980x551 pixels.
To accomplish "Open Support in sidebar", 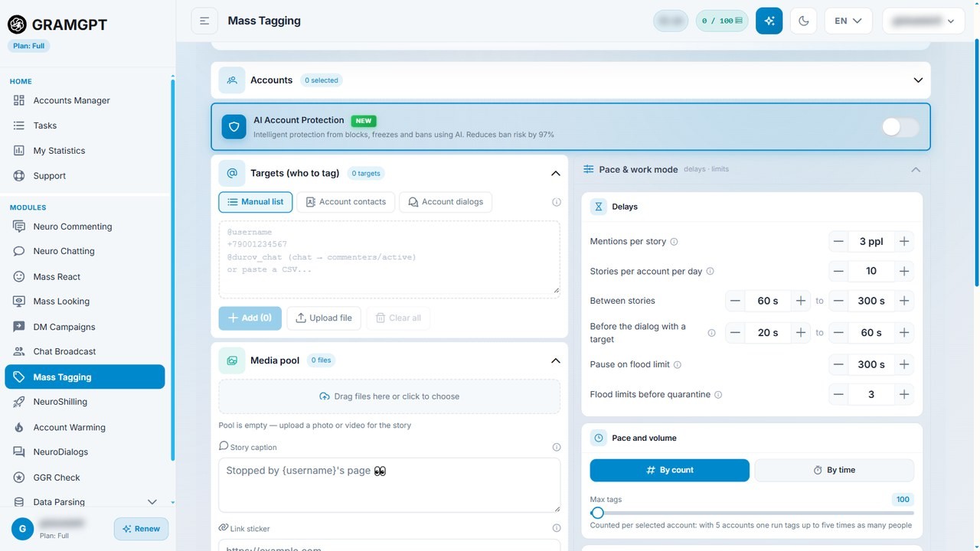I will (x=85, y=175).
